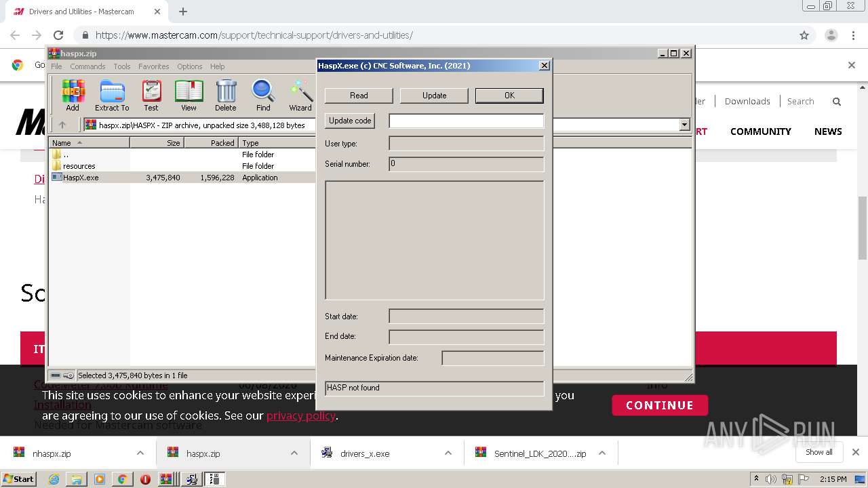This screenshot has width=868, height=488.
Task: Click the Serial number field showing 0
Action: tap(467, 164)
